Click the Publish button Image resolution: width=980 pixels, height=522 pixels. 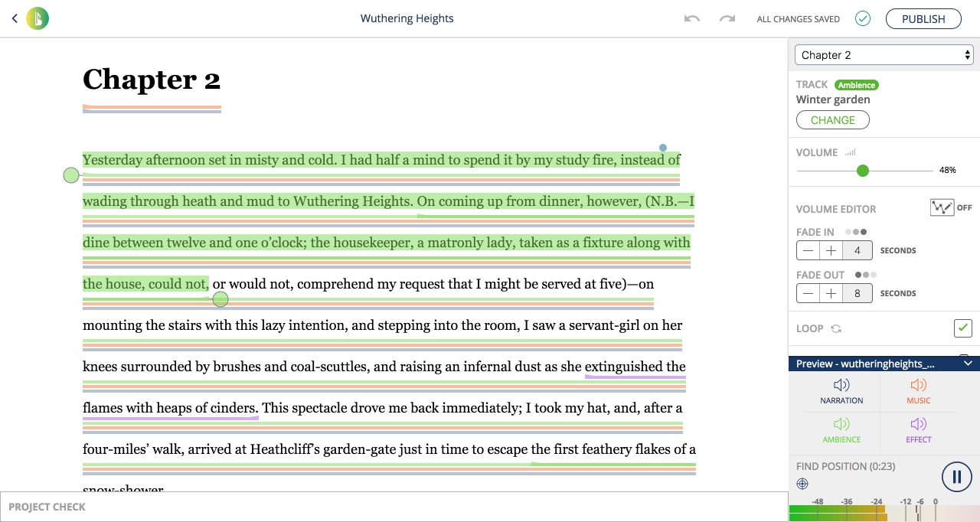pos(923,18)
